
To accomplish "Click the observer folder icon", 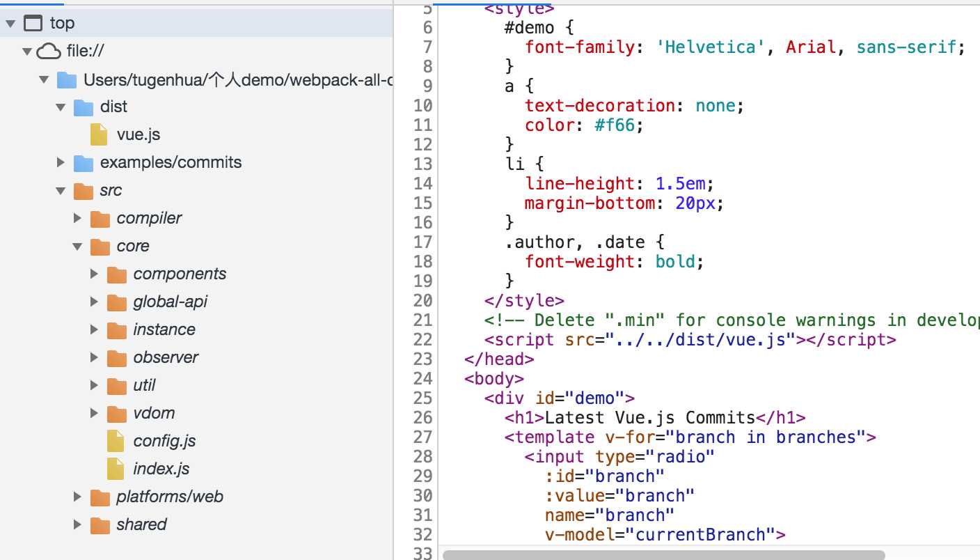I will [x=117, y=358].
